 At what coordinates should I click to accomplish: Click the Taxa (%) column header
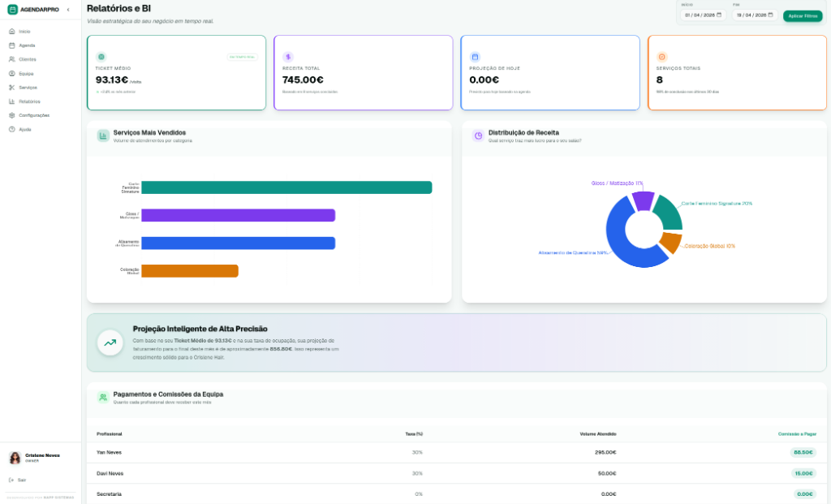[x=414, y=434]
